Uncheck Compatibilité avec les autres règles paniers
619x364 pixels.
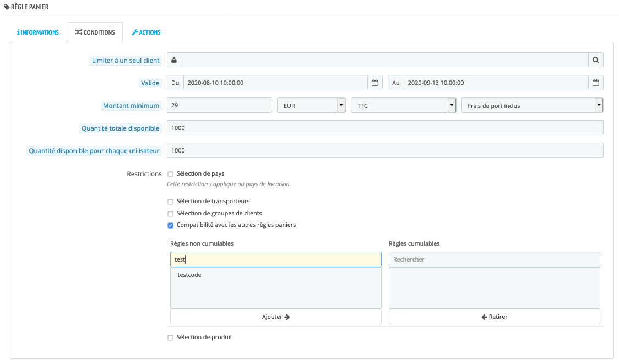(171, 225)
